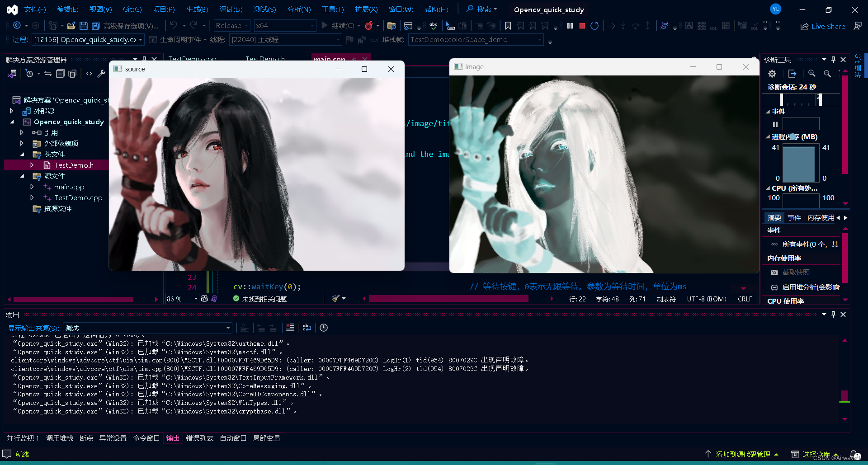Click the Live Share button
Viewport: 868px width, 465px height.
click(x=823, y=26)
